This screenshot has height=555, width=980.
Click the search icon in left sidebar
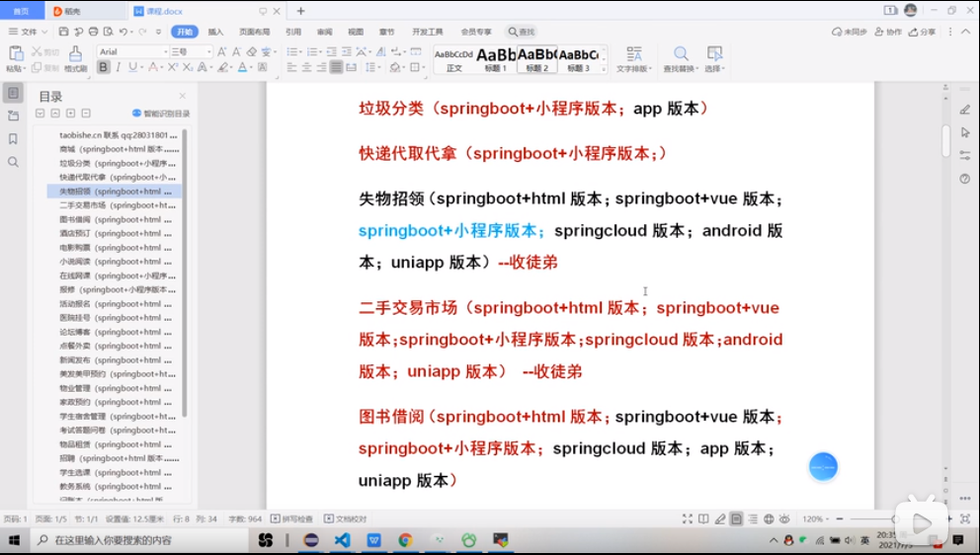click(x=13, y=162)
